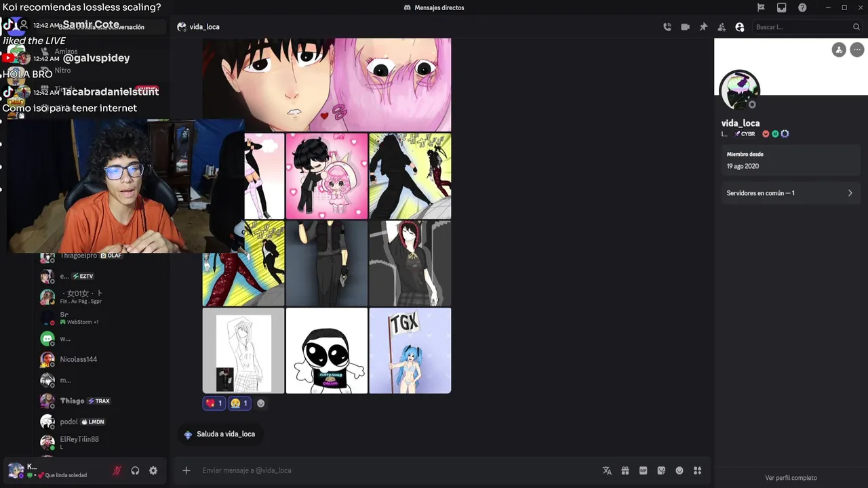Image resolution: width=868 pixels, height=488 pixels.
Task: Click the vida_loca profile avatar
Action: 739,90
